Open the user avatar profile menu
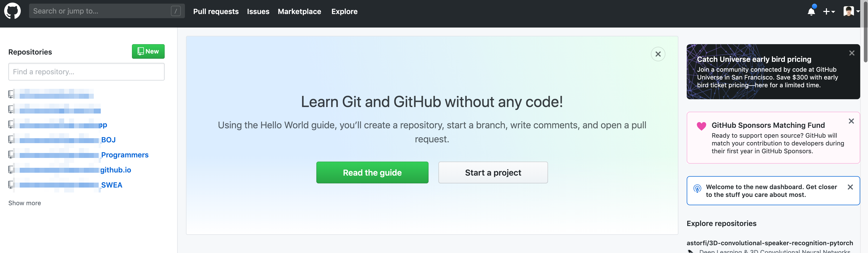868x253 pixels. pos(851,11)
